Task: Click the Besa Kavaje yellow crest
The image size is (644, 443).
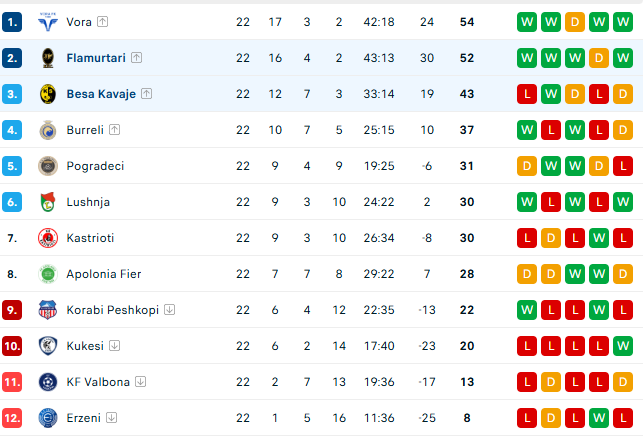Action: point(47,93)
